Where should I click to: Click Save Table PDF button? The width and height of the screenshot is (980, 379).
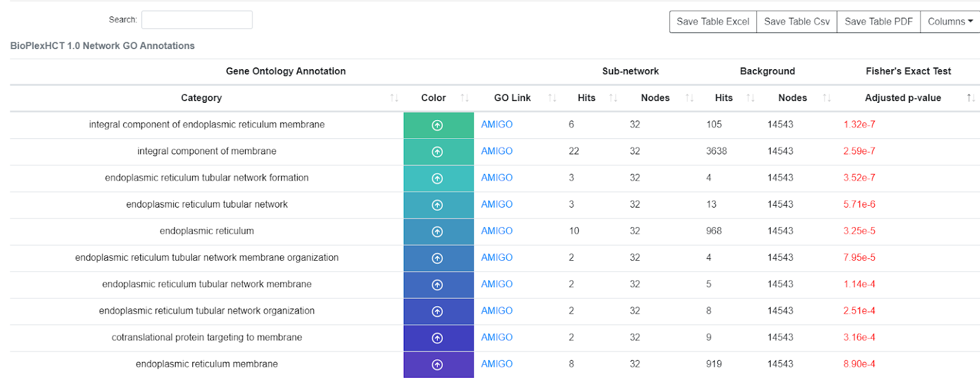tap(878, 21)
